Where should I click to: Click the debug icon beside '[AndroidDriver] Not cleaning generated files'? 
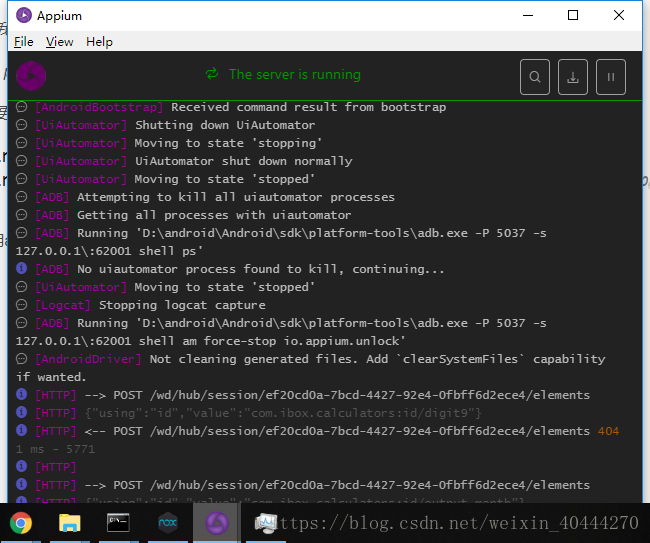click(22, 359)
